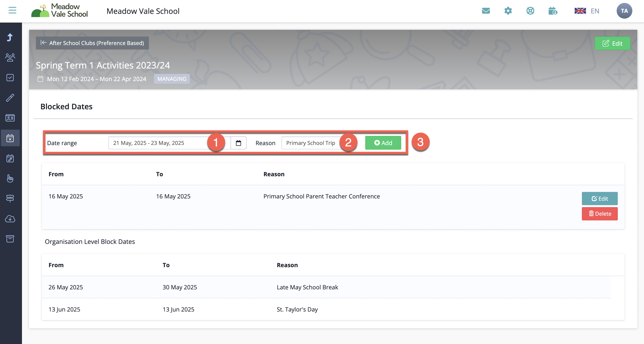
Task: Open the cloud download sidebar icon
Action: (10, 219)
